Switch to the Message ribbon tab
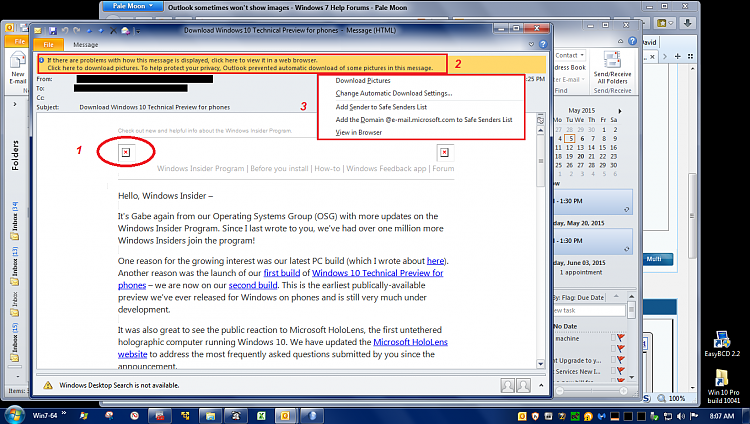 (86, 45)
